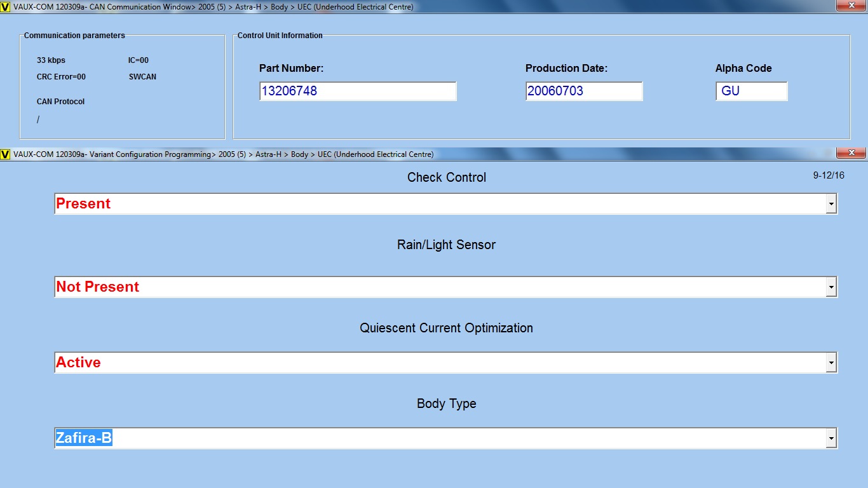Image resolution: width=868 pixels, height=488 pixels.
Task: Click the VAUX-COM icon in Variant Configuration title bar
Action: click(x=6, y=154)
